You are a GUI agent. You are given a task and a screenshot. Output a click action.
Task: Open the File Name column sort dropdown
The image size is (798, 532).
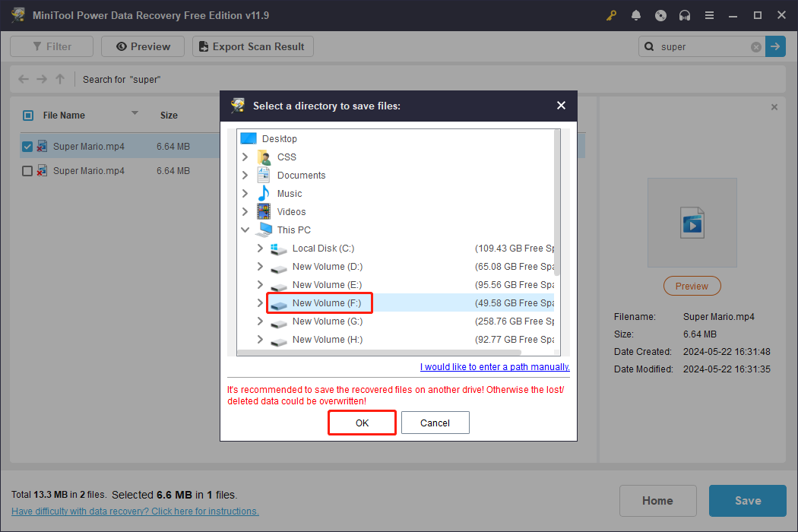[135, 113]
